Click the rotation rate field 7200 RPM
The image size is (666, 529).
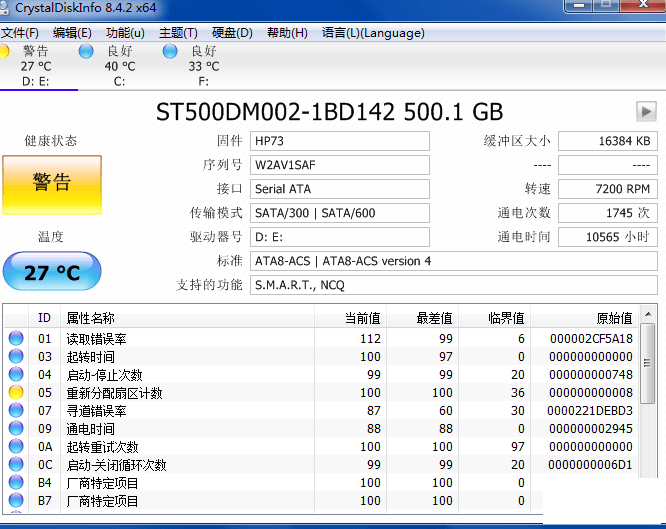[x=608, y=189]
